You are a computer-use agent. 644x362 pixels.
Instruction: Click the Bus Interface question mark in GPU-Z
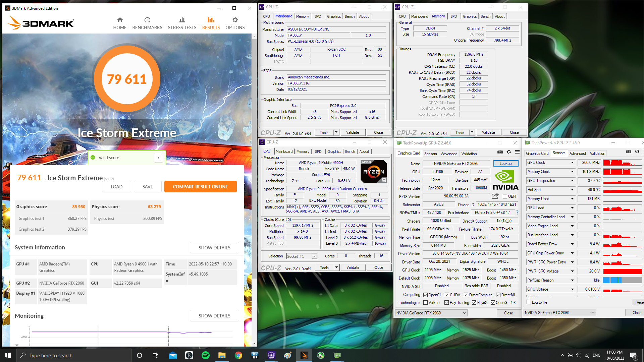pyautogui.click(x=517, y=213)
